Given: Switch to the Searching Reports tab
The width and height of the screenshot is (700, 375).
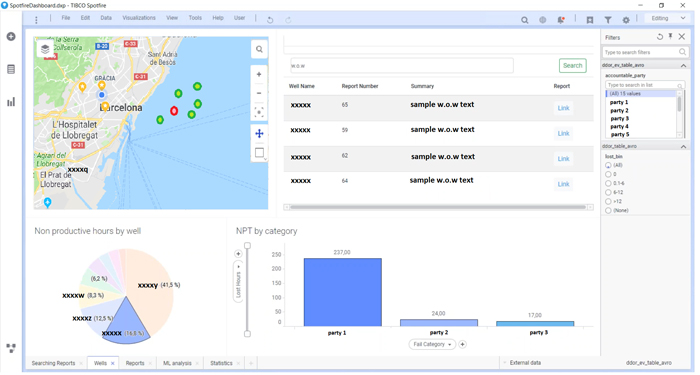Looking at the screenshot, I should coord(54,363).
